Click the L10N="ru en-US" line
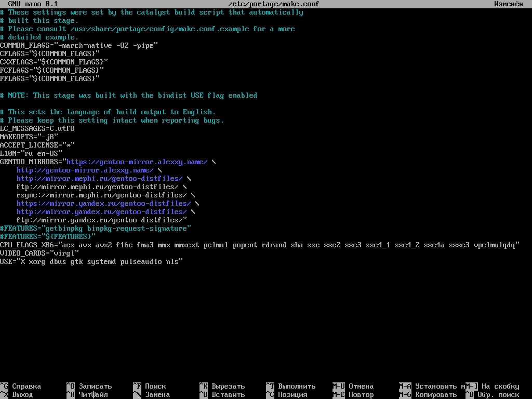532x399 pixels. 31,153
